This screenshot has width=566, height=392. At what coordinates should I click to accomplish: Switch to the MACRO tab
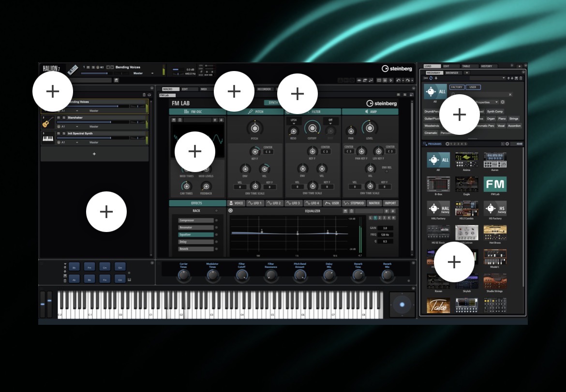click(x=170, y=89)
